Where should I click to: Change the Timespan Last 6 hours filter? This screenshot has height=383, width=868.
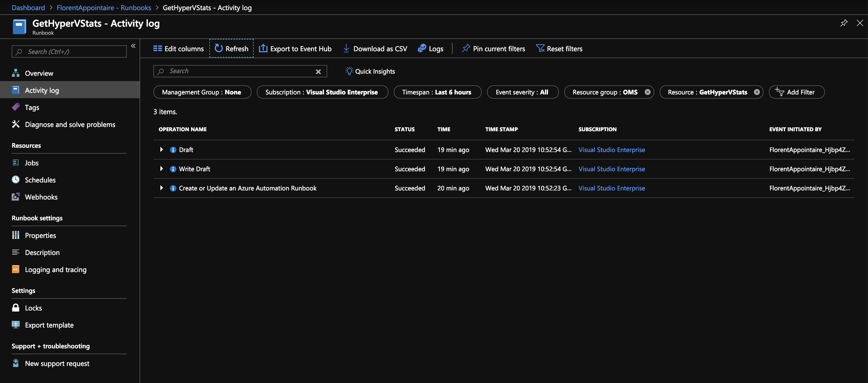pyautogui.click(x=437, y=92)
